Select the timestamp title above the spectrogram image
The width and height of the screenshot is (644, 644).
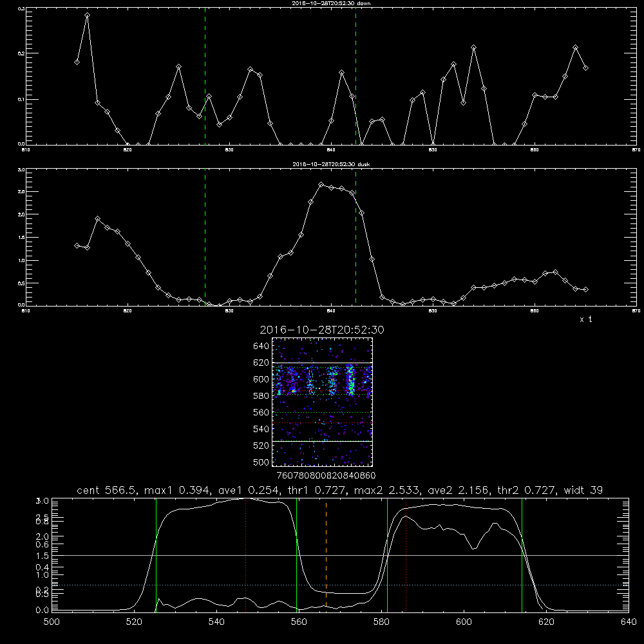pos(322,330)
